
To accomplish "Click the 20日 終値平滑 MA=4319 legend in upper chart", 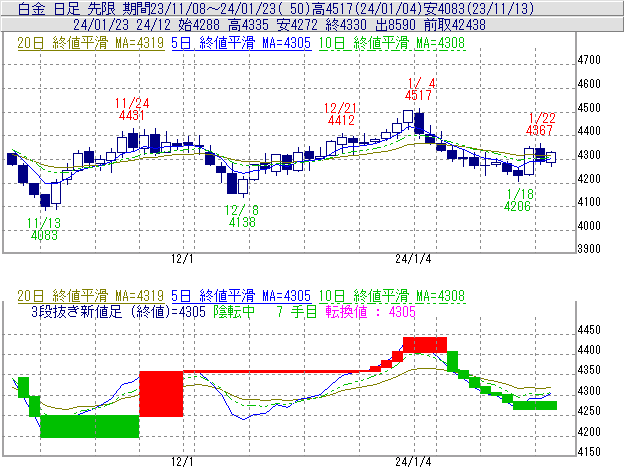I will [91, 43].
